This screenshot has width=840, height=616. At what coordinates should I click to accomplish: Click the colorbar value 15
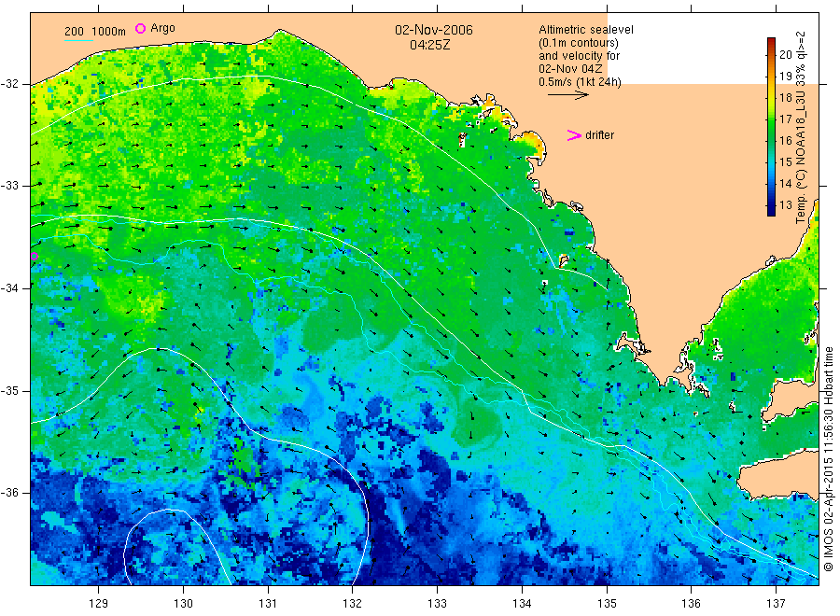[785, 162]
